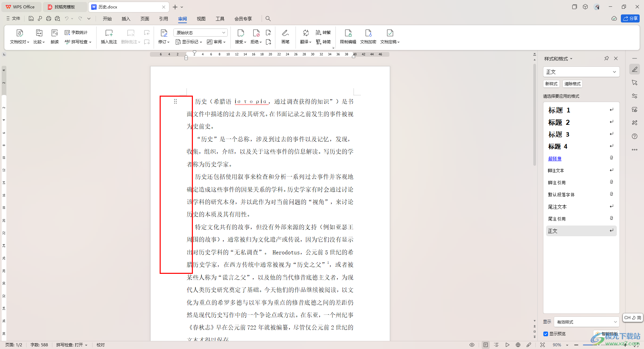Open 限制编辑 restrict editing
Viewport: 644px width, 349px height.
pos(348,37)
